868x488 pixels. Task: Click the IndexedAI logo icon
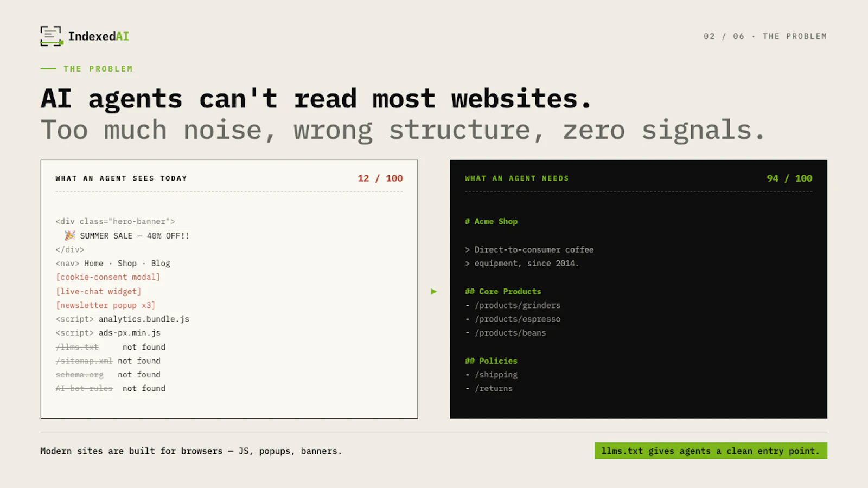52,36
